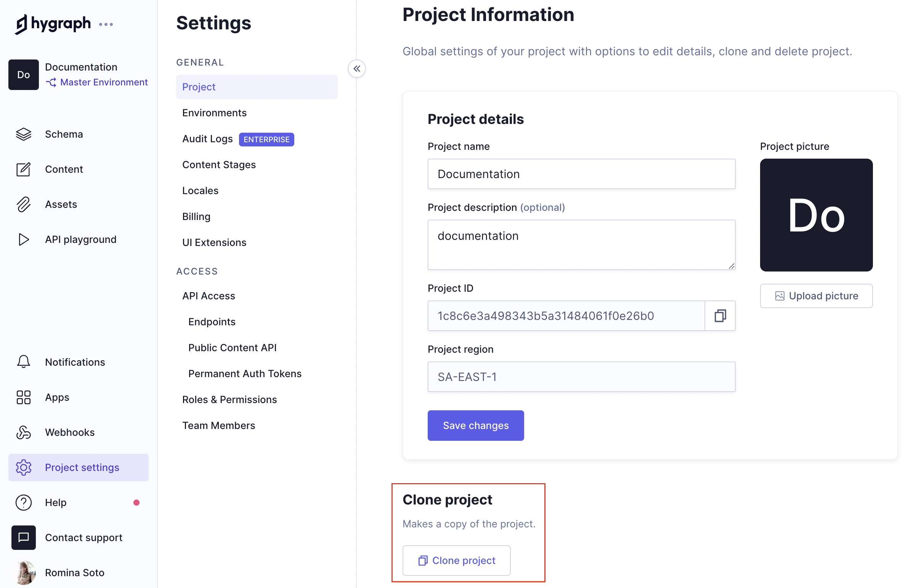Click the Assets paperclip icon
924x588 pixels.
[x=23, y=204]
